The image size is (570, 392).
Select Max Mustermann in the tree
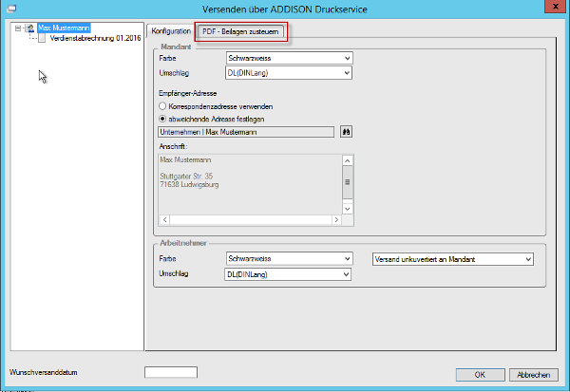pyautogui.click(x=64, y=28)
